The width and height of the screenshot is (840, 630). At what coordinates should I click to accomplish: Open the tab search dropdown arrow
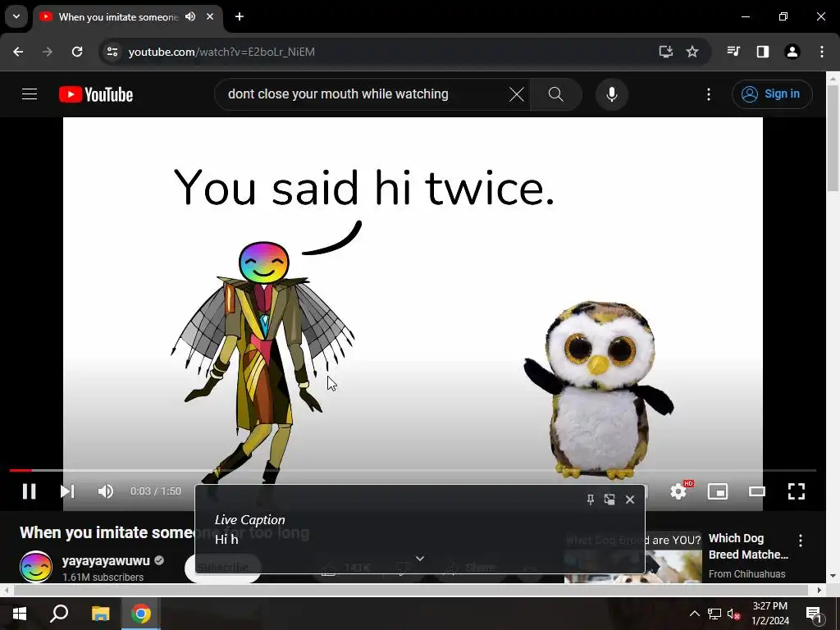16,16
